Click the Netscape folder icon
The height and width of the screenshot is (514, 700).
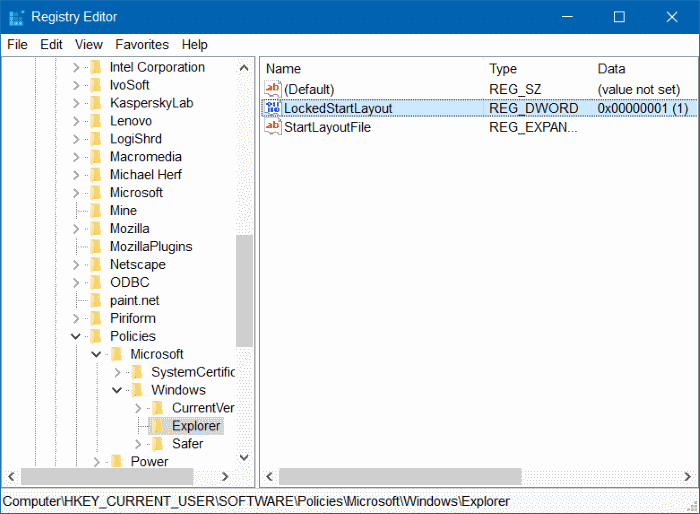[x=96, y=264]
